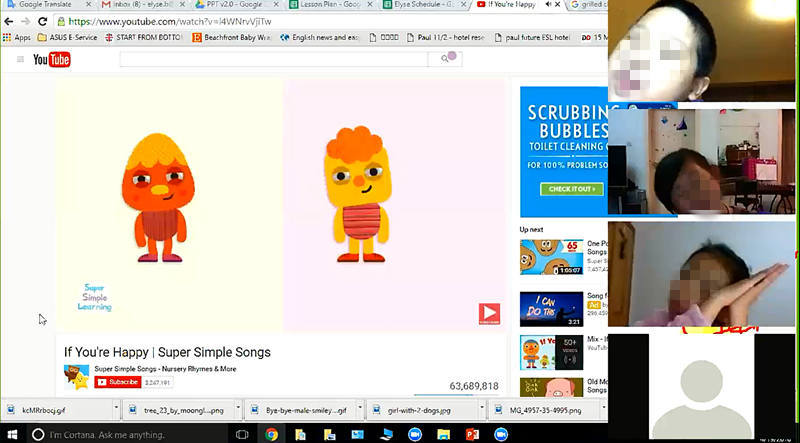The height and width of the screenshot is (443, 800).
Task: Open the 50+ videos Mix playlist thumbnail
Action: point(551,352)
